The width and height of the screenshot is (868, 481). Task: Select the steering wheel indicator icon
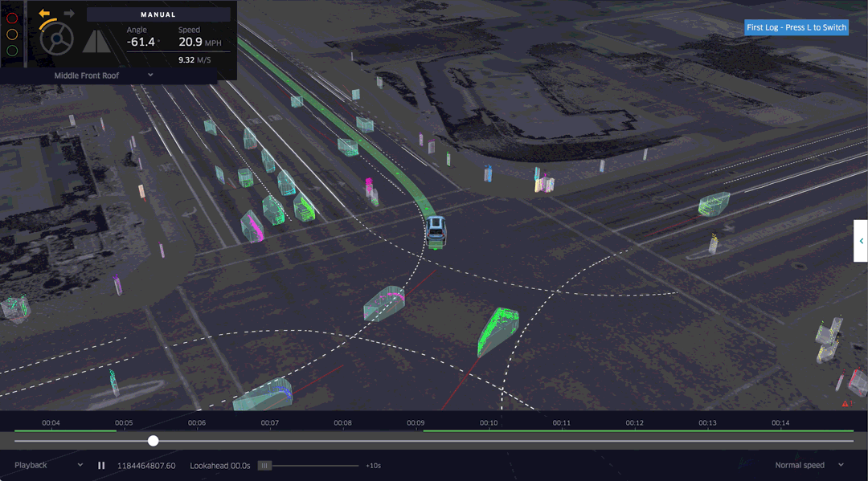55,38
